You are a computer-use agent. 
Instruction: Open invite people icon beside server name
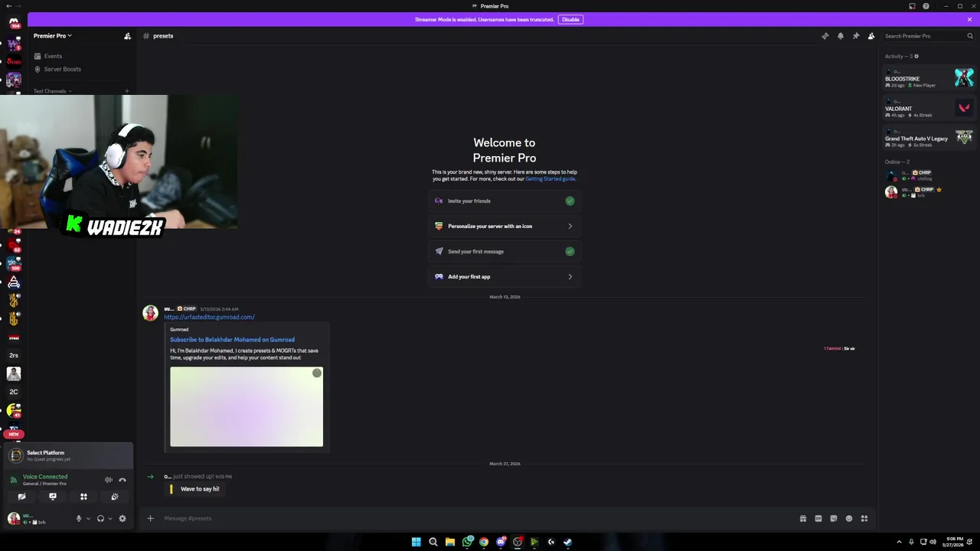(127, 36)
